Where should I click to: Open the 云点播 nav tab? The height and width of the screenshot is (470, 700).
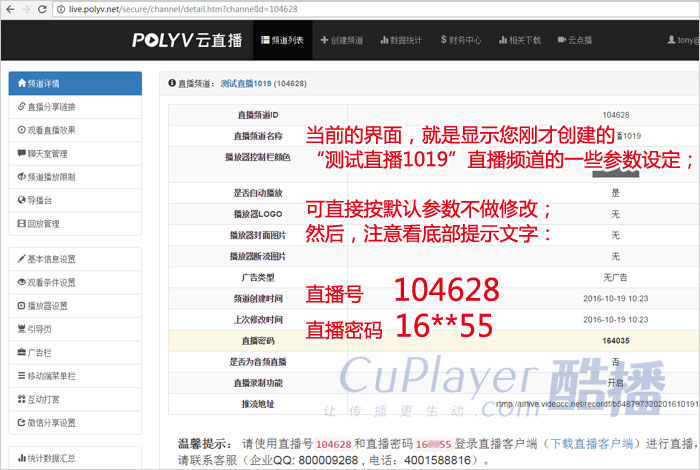575,40
